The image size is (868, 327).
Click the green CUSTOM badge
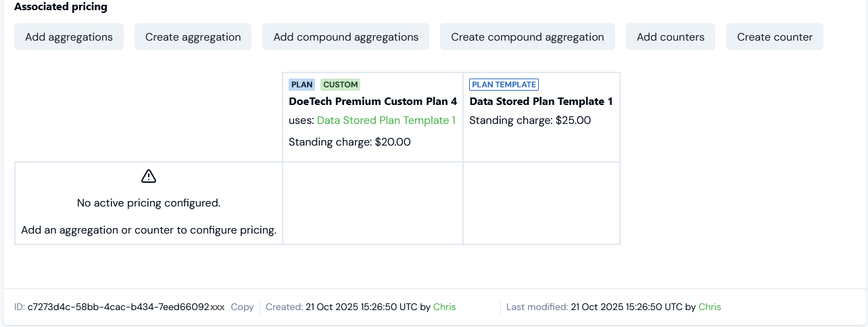pyautogui.click(x=340, y=85)
